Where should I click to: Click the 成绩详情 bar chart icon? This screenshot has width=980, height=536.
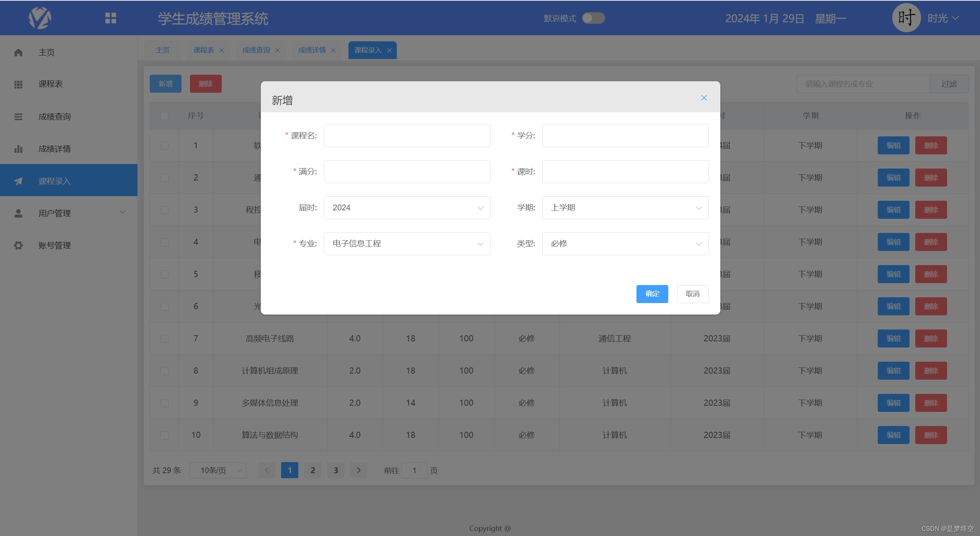[18, 149]
